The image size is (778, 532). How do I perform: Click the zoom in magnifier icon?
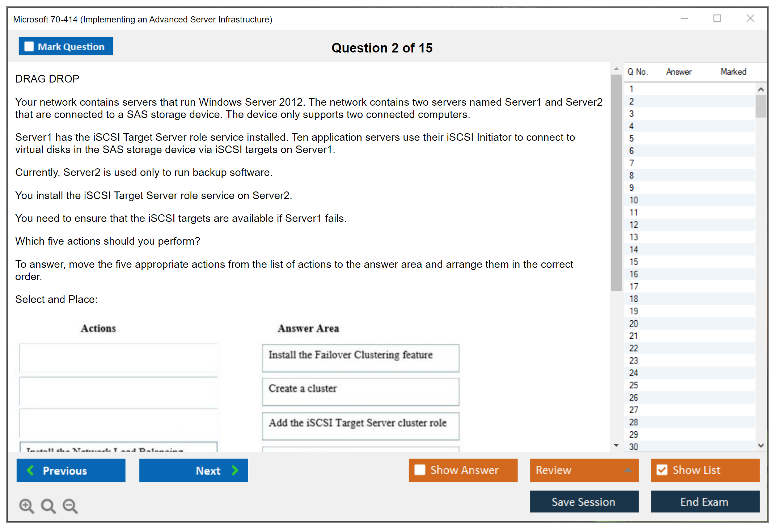26,506
